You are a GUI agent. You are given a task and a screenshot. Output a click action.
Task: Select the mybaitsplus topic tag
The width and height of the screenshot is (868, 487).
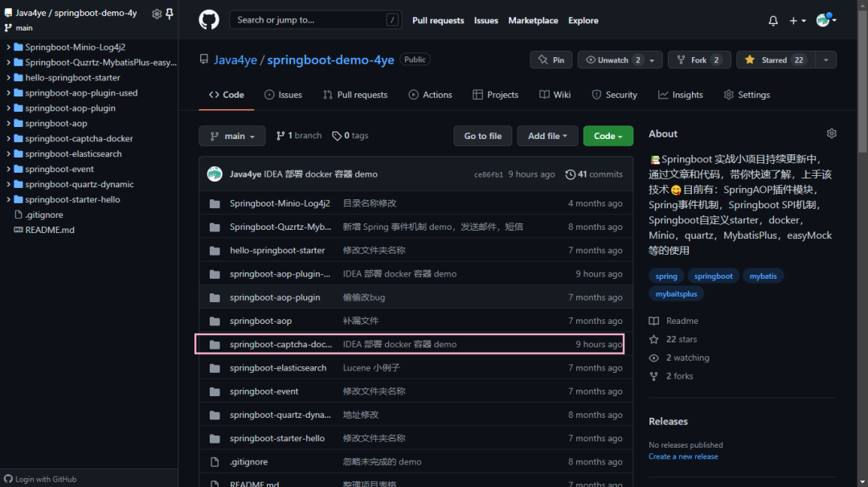(x=676, y=294)
